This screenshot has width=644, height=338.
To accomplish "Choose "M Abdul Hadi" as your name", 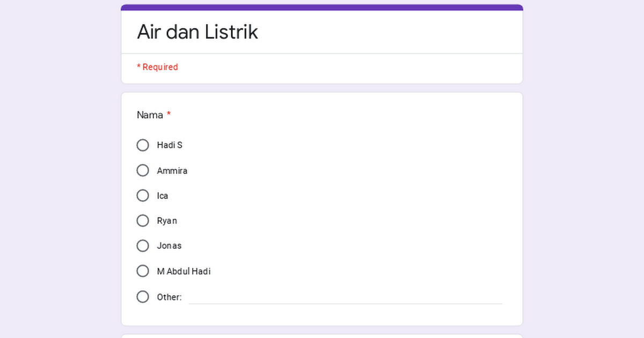I will point(143,271).
